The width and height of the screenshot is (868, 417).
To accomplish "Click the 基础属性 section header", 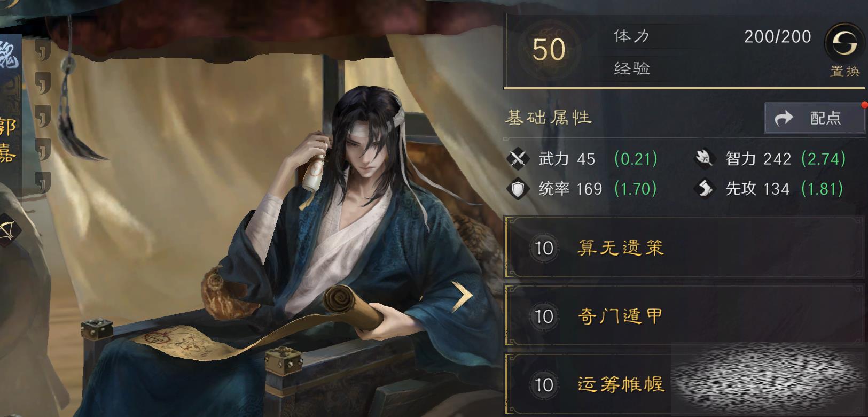I will click(x=549, y=118).
